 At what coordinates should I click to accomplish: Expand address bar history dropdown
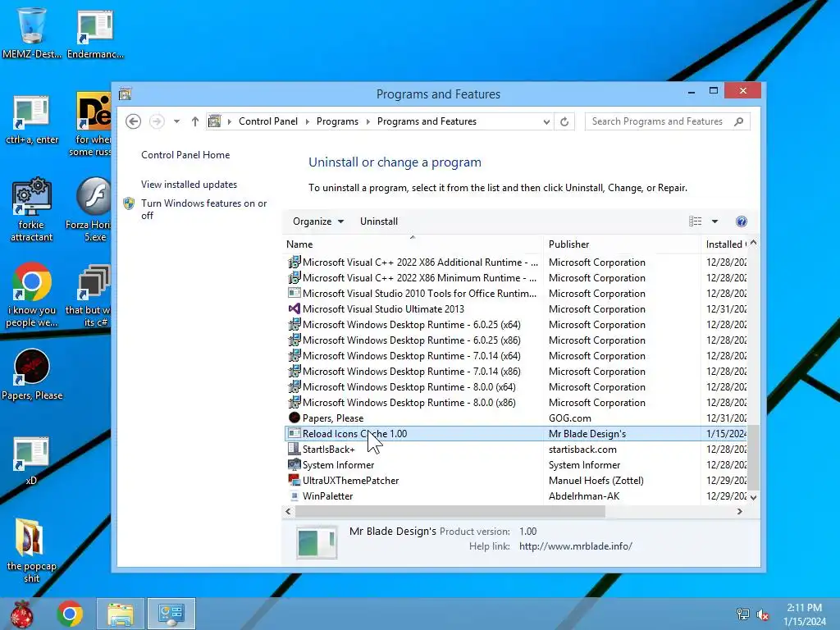(x=546, y=121)
